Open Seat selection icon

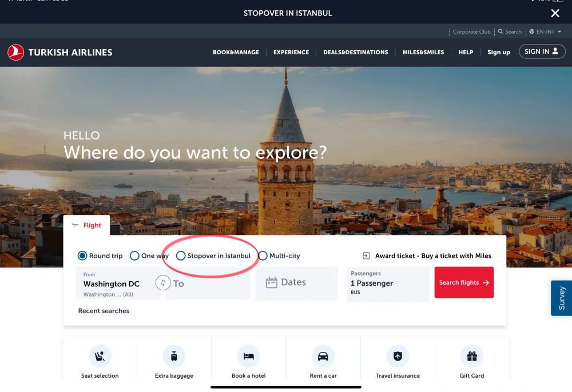(100, 357)
